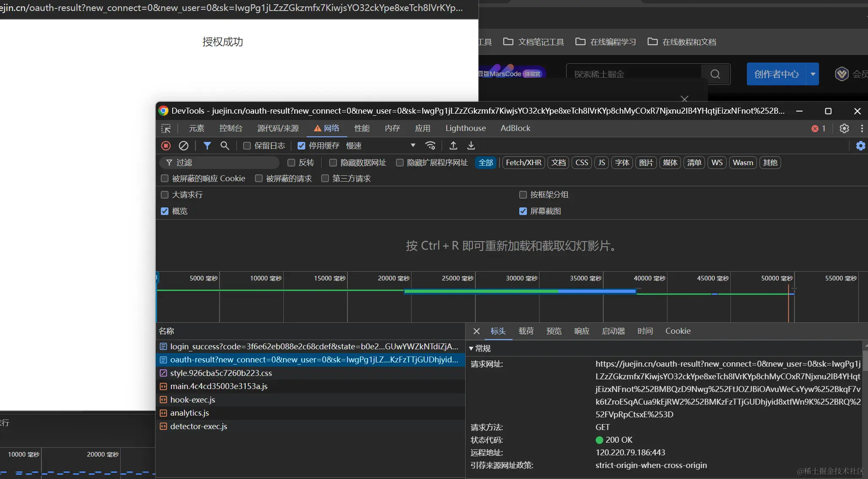Viewport: 868px width, 479px height.
Task: Open the throttling dropdown next to 慢速
Action: [x=412, y=146]
